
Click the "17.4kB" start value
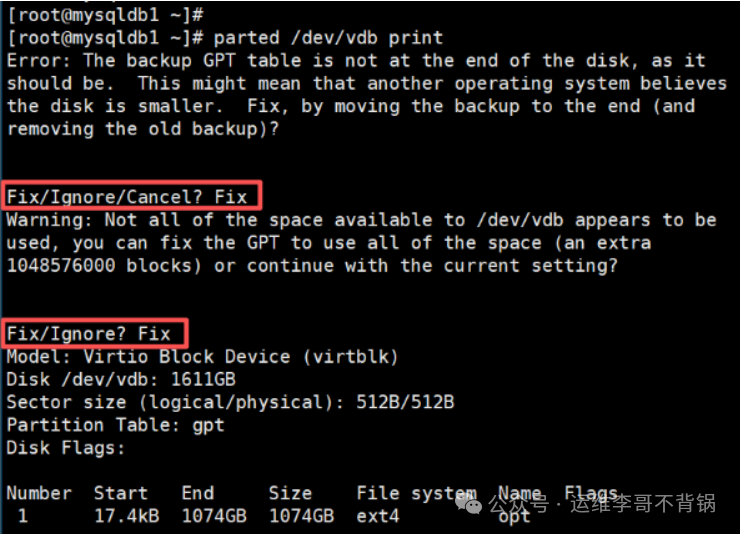(x=127, y=516)
